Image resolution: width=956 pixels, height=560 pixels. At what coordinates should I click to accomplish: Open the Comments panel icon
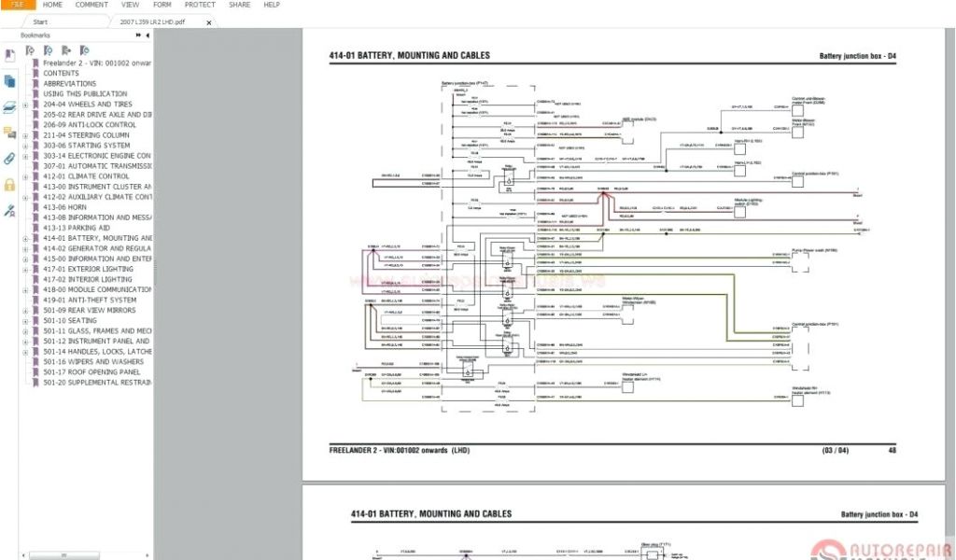click(8, 133)
